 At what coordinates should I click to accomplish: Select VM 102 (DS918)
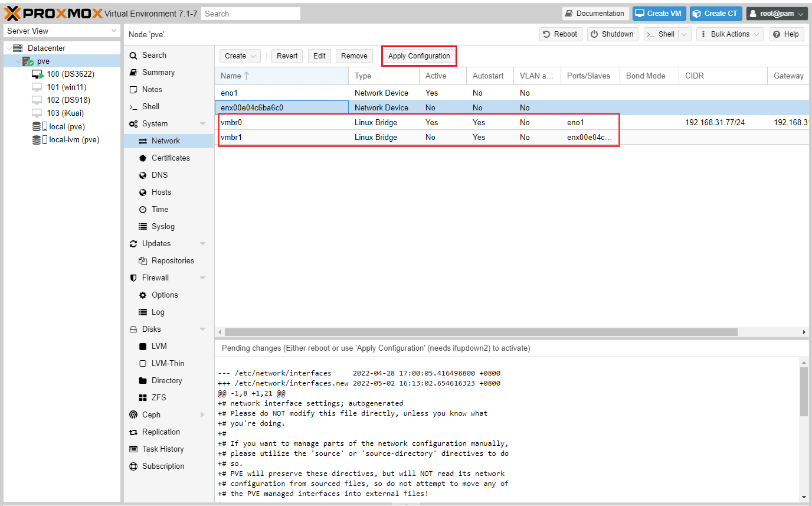[x=61, y=100]
